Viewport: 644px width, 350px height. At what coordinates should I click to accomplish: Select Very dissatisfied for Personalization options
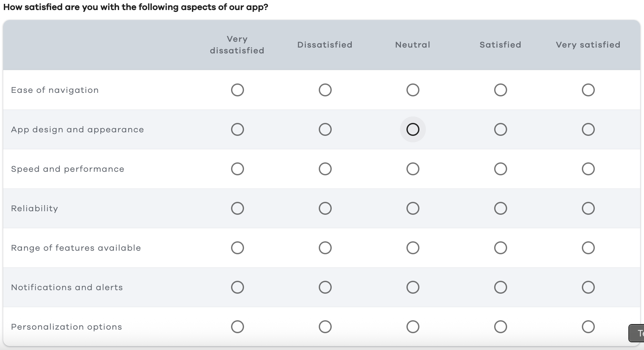[238, 327]
